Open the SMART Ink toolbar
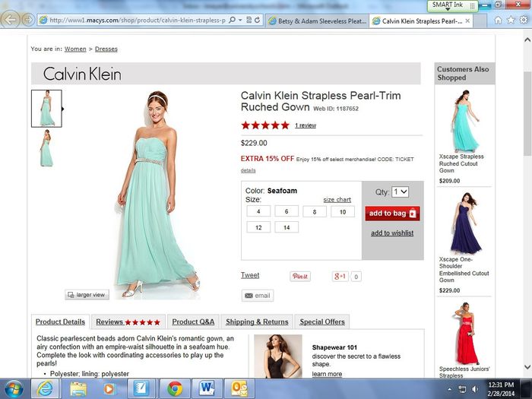 pos(453,5)
